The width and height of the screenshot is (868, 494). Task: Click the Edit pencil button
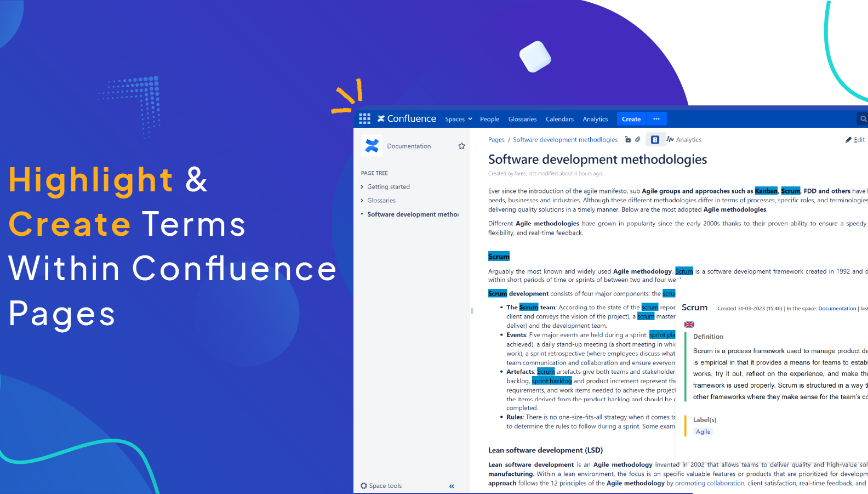click(855, 140)
